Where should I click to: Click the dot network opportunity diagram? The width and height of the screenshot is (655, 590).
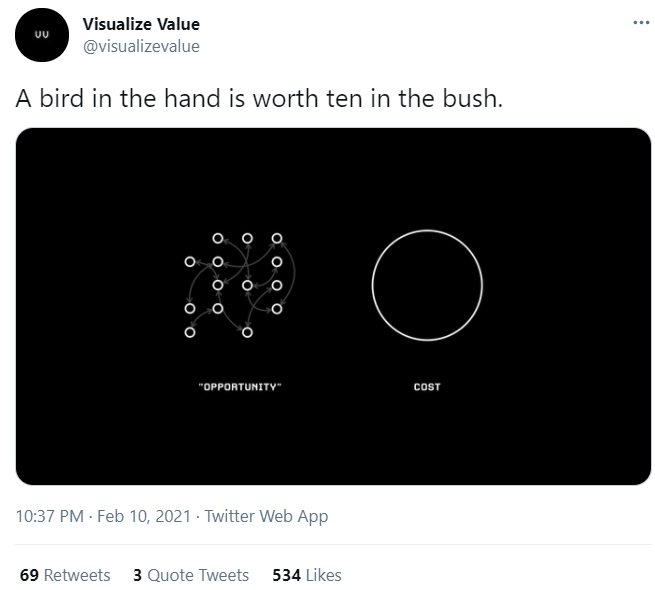pos(233,285)
